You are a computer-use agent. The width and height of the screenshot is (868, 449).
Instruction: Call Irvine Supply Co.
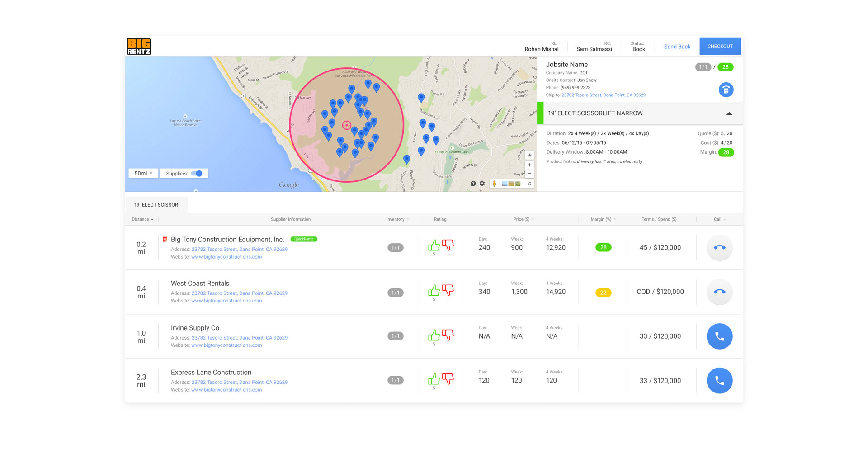[720, 336]
